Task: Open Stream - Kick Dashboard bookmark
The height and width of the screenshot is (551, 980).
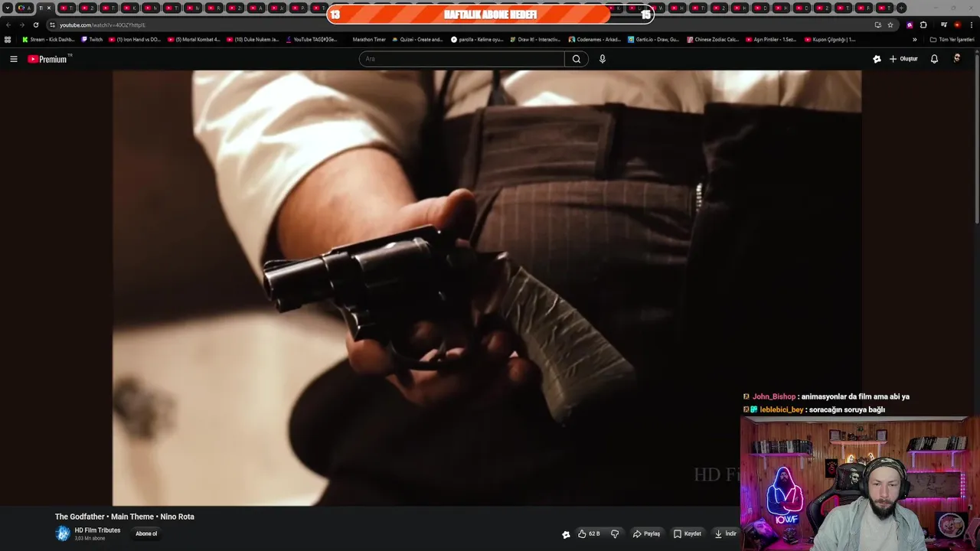Action: point(48,39)
